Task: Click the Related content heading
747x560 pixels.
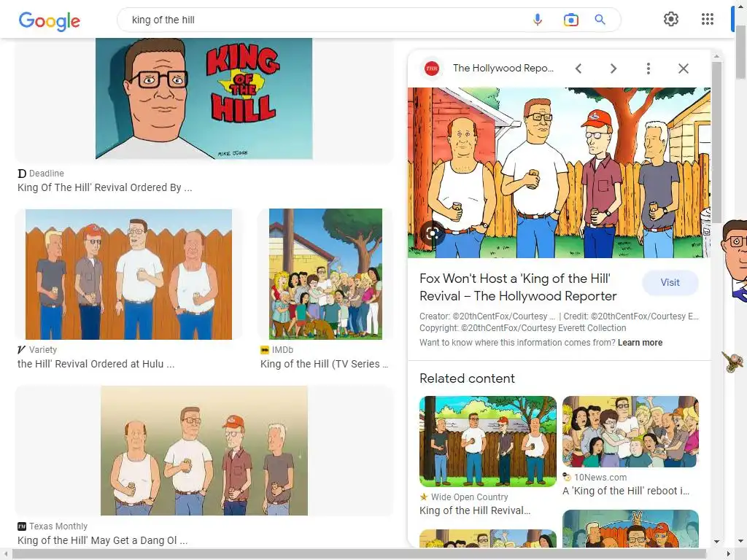Action: coord(467,378)
